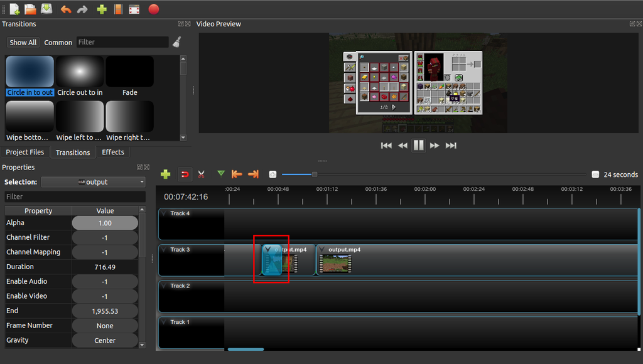Viewport: 643px width, 364px height.
Task: Open the profile chooser orange icon
Action: click(118, 9)
